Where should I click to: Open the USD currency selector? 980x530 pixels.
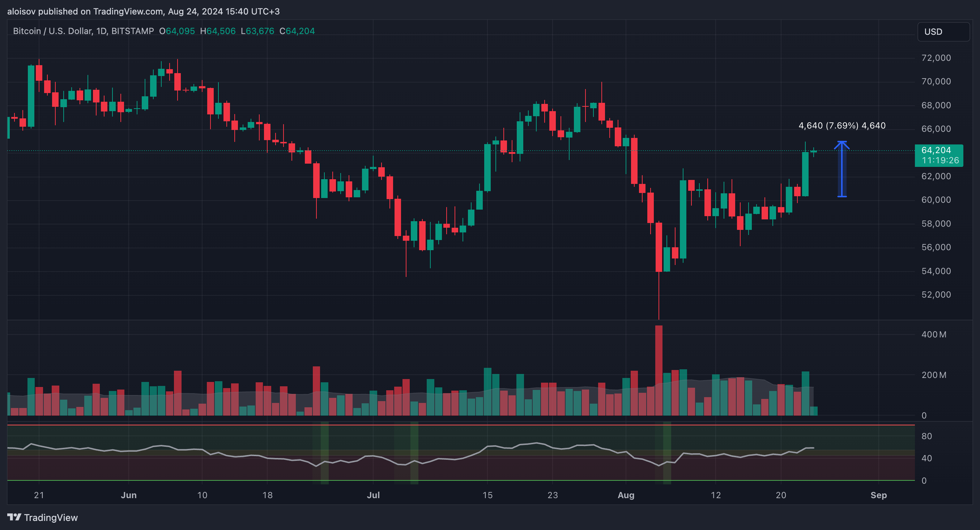coord(943,31)
